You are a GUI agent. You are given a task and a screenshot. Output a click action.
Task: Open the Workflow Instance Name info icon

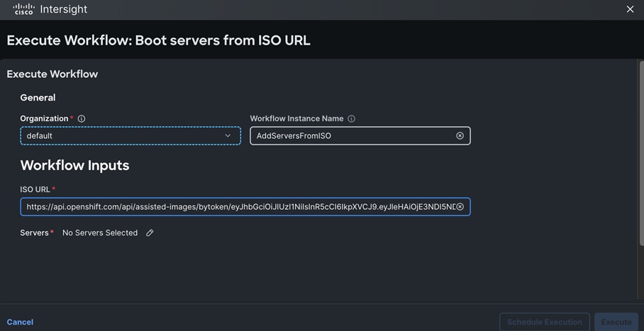pos(351,118)
